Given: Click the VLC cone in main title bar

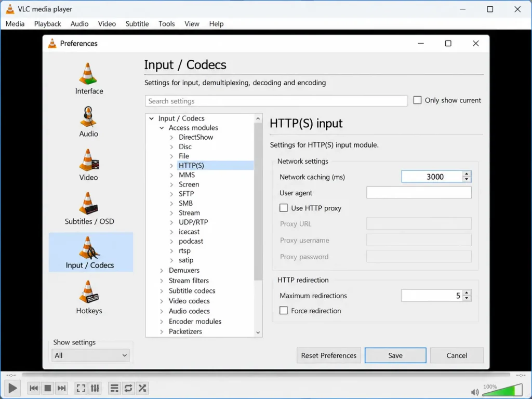Looking at the screenshot, I should click(x=10, y=9).
